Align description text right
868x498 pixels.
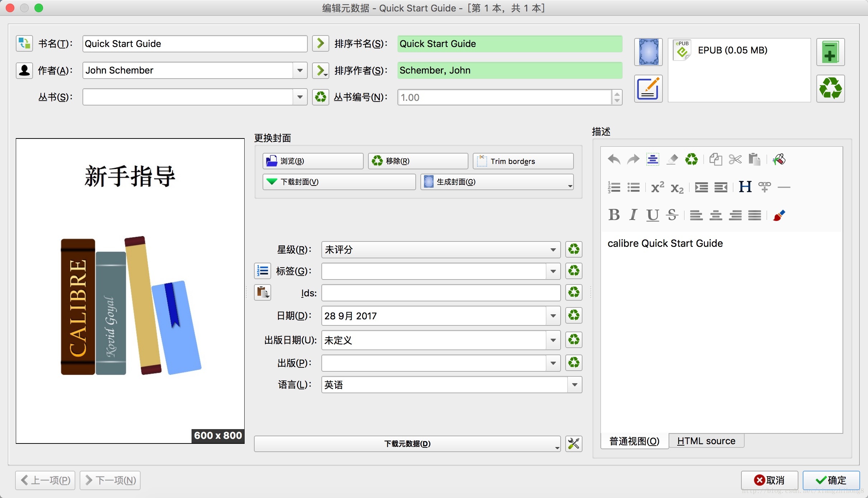(735, 215)
